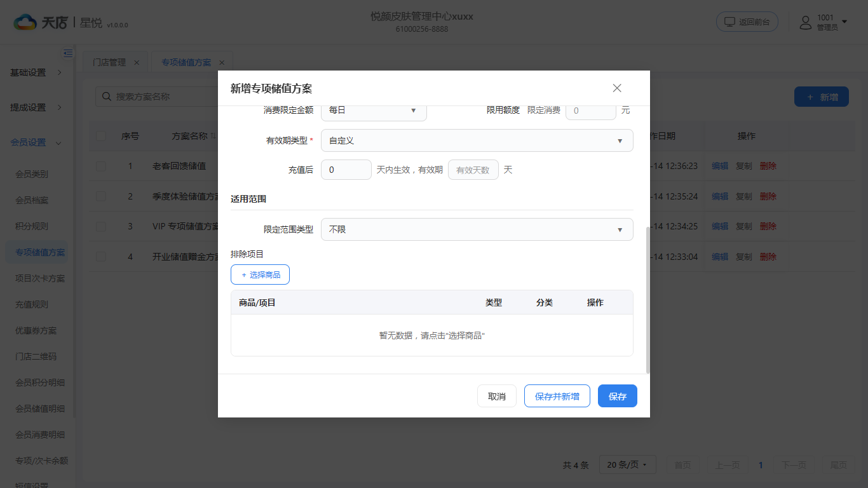Close the 新增专项储值方案 dialog with X
868x488 pixels.
pos(617,88)
